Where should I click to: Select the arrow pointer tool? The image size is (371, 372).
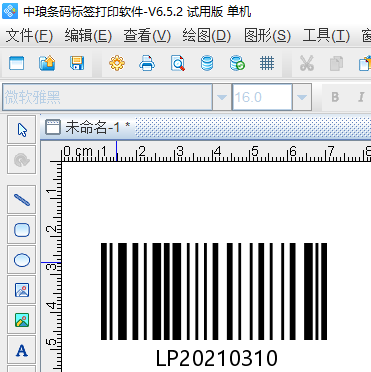point(22,130)
